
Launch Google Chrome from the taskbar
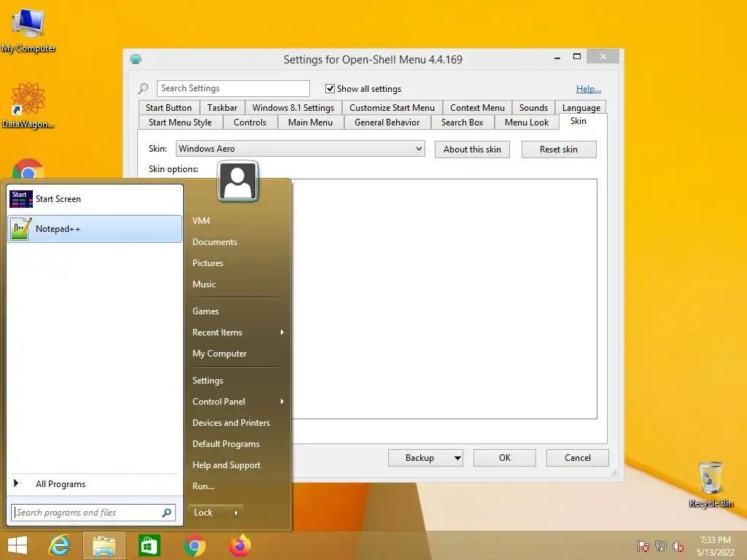pos(194,545)
